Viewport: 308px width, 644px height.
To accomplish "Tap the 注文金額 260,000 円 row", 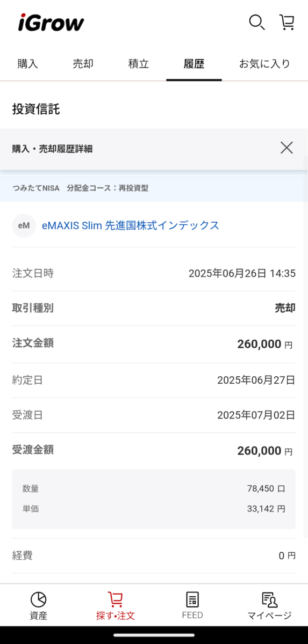I will coord(154,344).
